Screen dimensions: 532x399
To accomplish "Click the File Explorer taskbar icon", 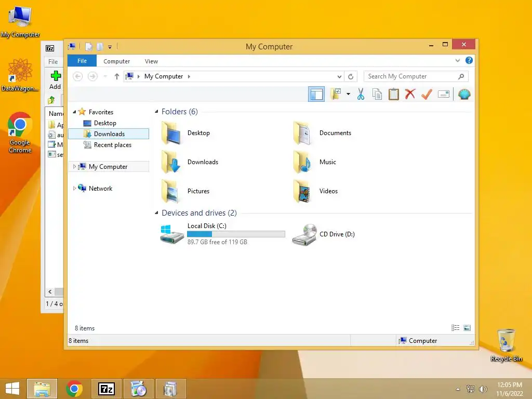I will point(42,389).
